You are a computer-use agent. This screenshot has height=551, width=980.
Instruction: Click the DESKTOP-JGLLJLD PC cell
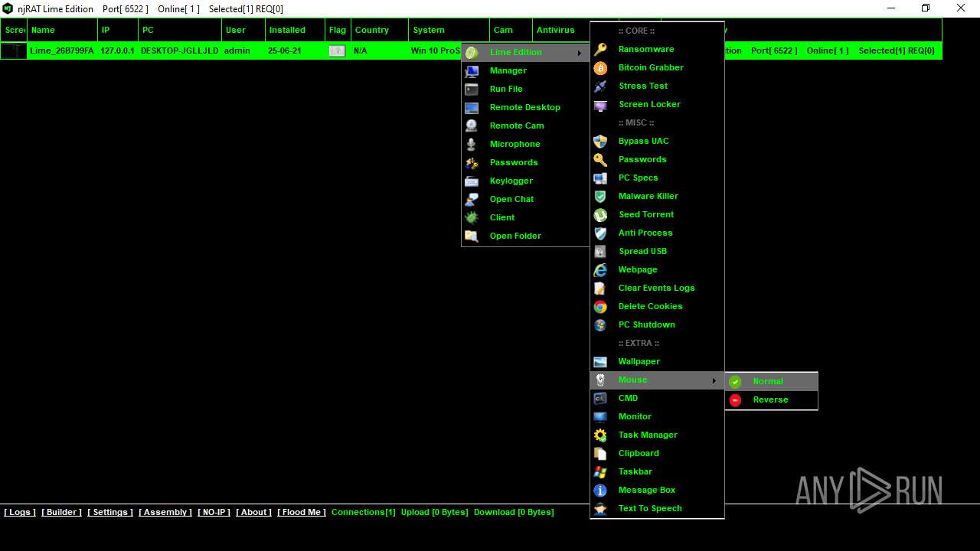coord(180,51)
